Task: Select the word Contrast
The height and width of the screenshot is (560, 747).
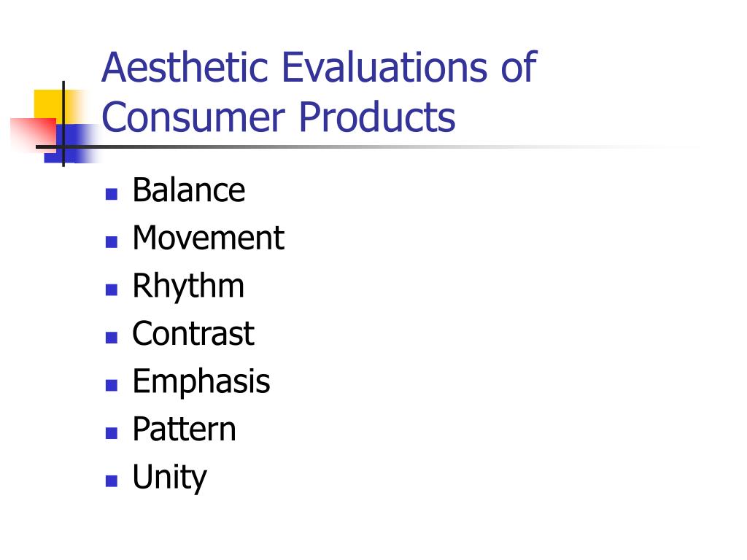Action: (x=193, y=333)
